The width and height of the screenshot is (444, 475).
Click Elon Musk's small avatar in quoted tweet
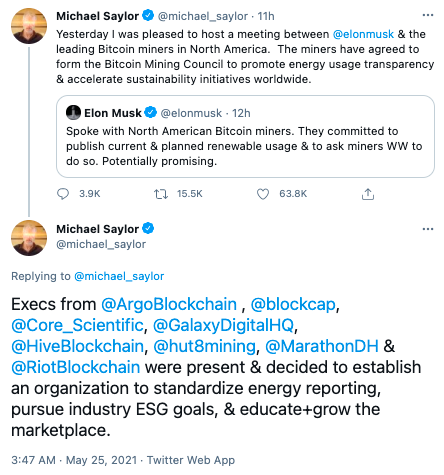point(73,113)
